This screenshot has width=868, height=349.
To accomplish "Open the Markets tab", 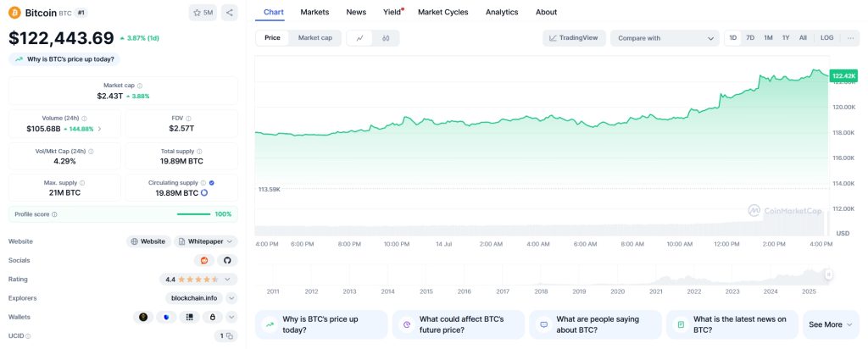I will [x=314, y=12].
